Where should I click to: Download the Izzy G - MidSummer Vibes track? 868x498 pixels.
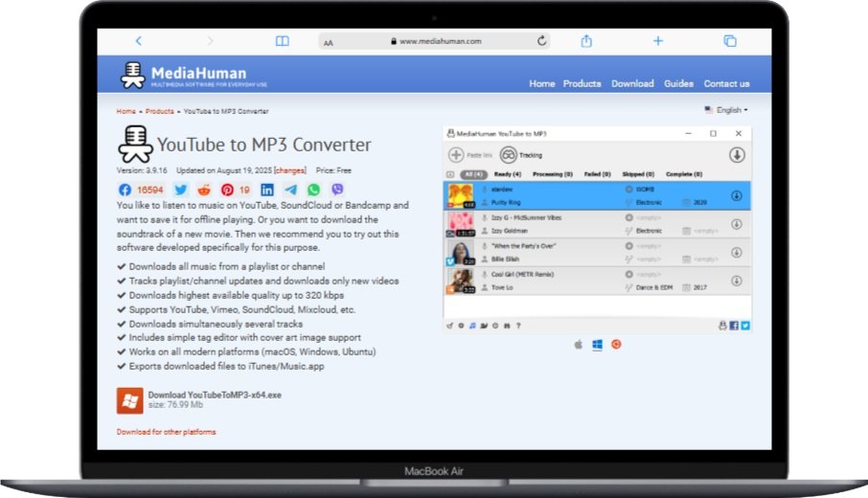[736, 224]
